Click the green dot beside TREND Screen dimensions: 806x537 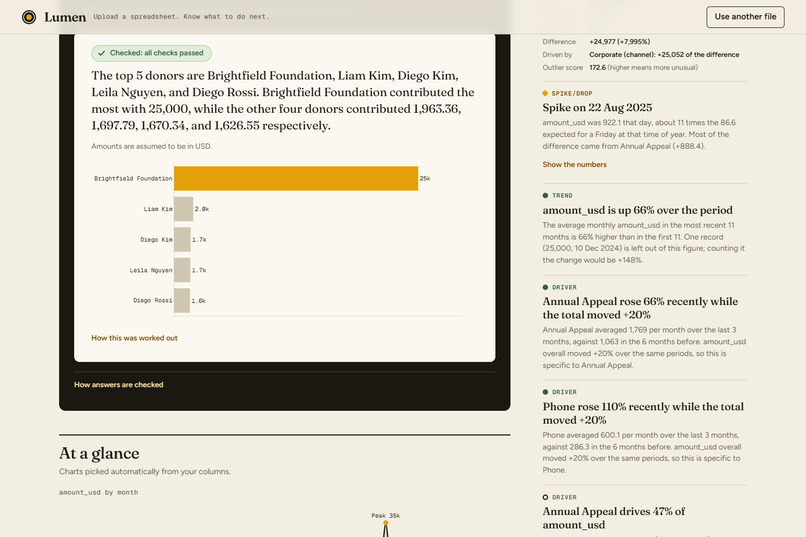click(545, 195)
